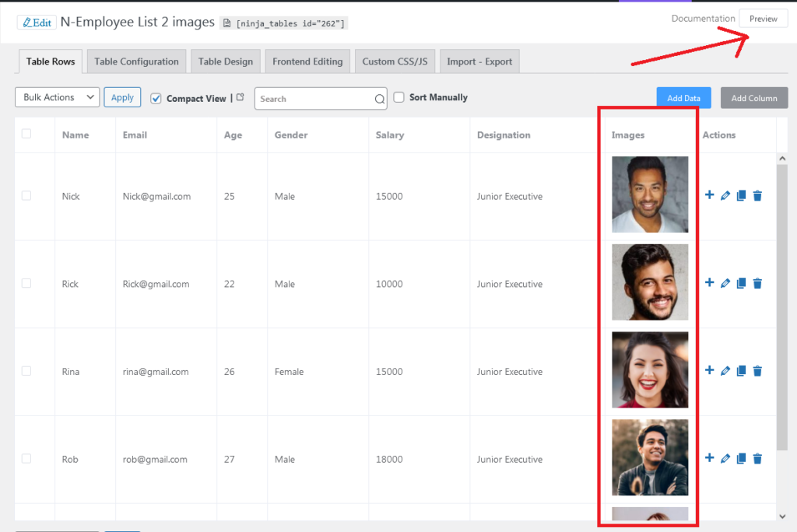Click the plus icon in Nick's row
The height and width of the screenshot is (532, 797).
[709, 195]
